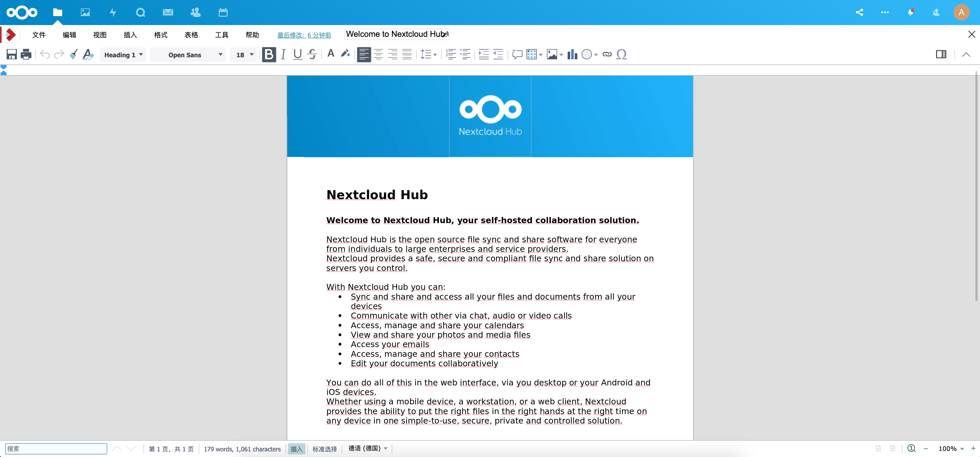Redo the last undone action
This screenshot has width=980, height=457.
[x=59, y=54]
